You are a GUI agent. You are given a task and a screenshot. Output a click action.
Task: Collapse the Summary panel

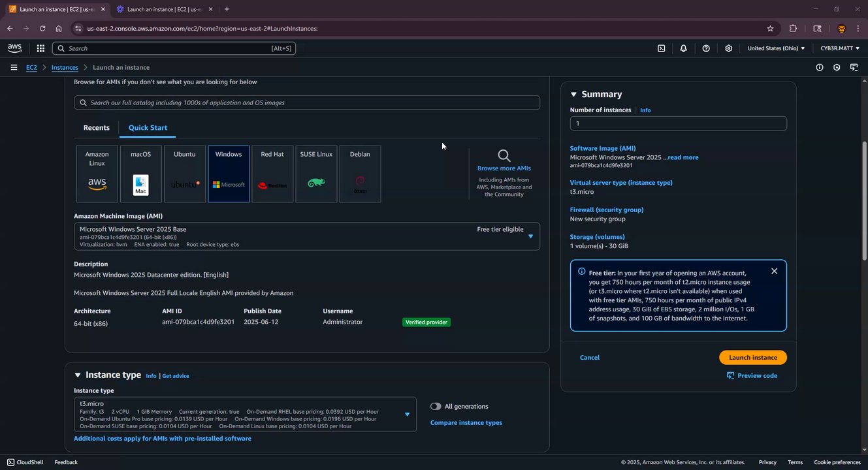coord(573,95)
